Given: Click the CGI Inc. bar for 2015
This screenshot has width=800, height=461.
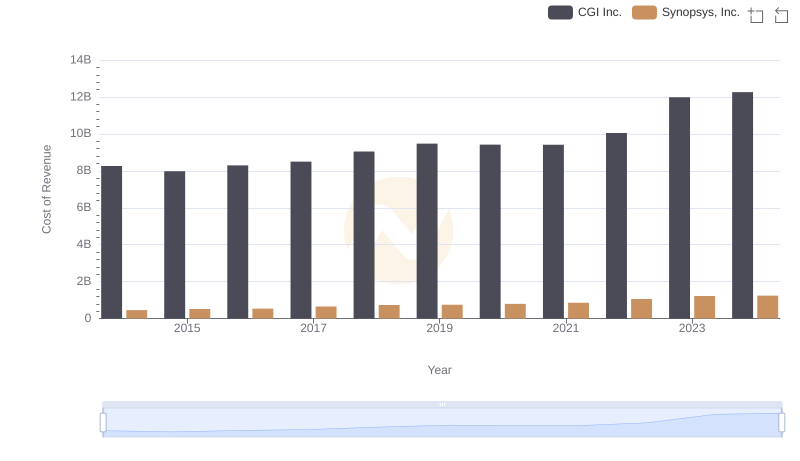Looking at the screenshot, I should [174, 245].
